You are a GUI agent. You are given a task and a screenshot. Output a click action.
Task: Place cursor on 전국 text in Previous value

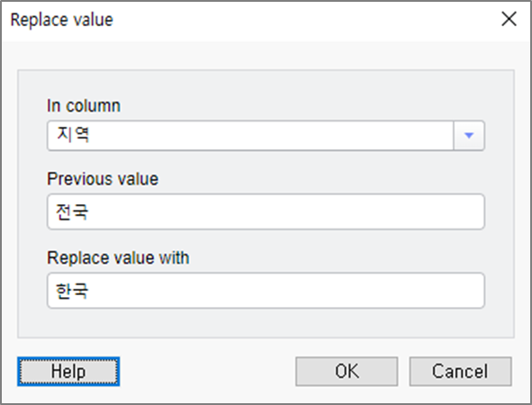pyautogui.click(x=72, y=212)
